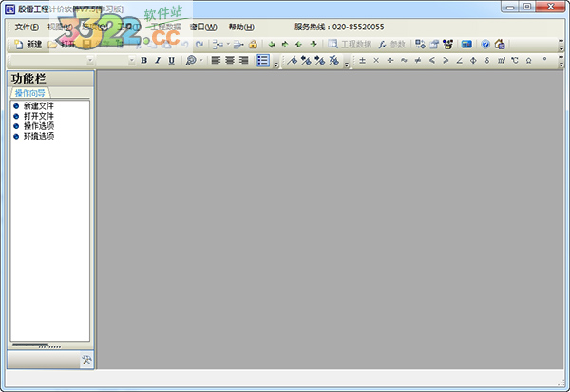Expand the symbol toolbar overflow at far right

click(x=561, y=61)
